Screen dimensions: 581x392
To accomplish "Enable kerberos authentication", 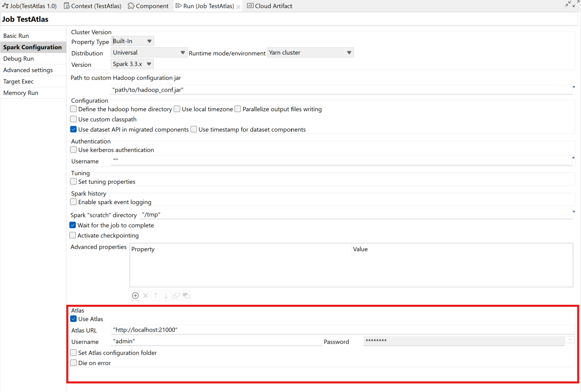I will (x=73, y=150).
